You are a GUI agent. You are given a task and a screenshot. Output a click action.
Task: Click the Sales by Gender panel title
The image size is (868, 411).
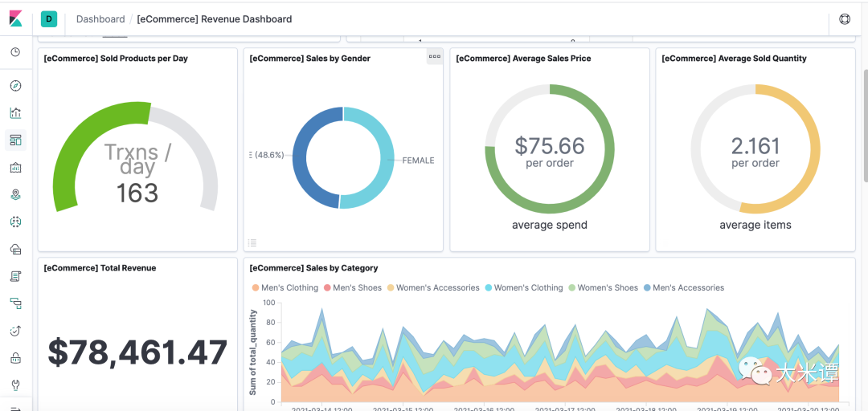point(309,58)
